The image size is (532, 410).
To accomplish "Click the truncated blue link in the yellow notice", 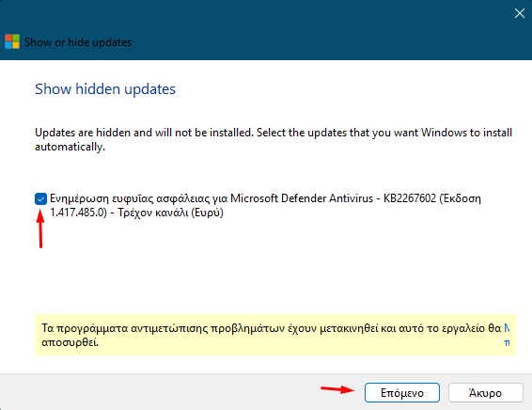I will click(507, 336).
